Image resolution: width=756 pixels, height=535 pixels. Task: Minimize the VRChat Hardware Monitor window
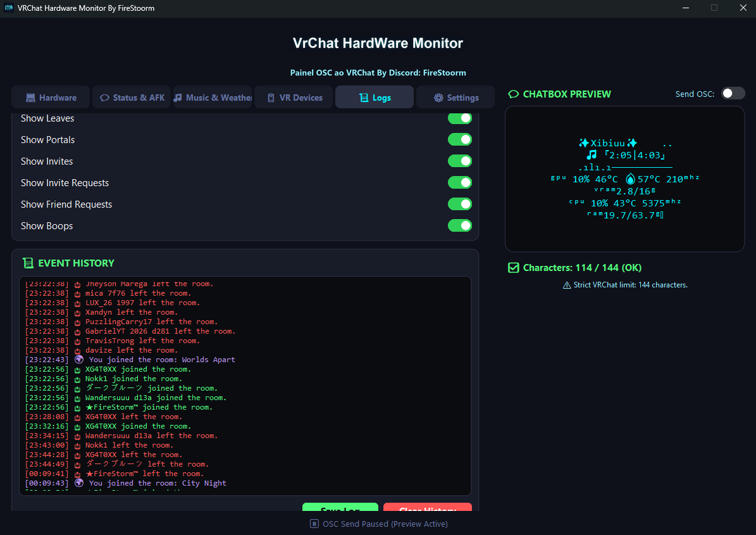point(686,8)
